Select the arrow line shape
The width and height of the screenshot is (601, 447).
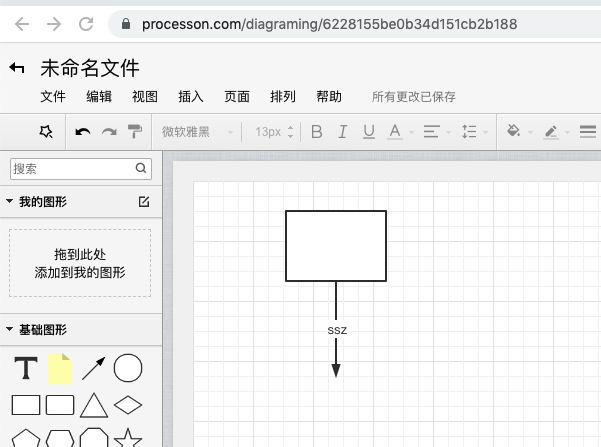coord(94,368)
